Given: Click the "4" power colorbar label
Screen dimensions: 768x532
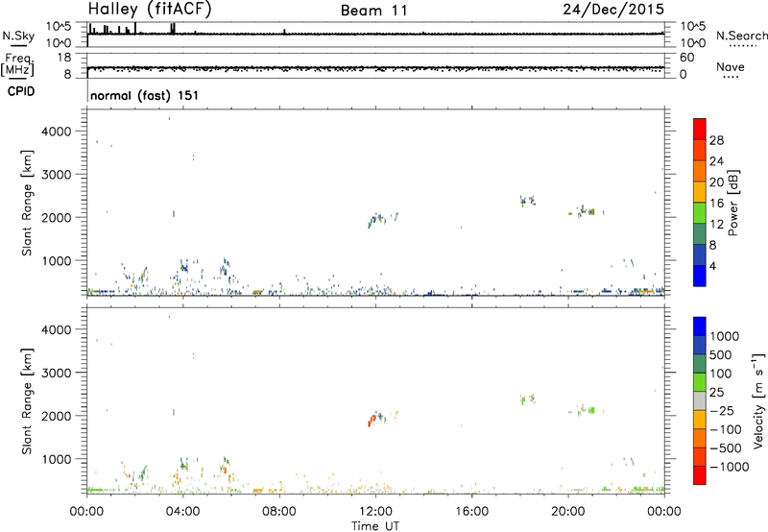Looking at the screenshot, I should pyautogui.click(x=712, y=266).
